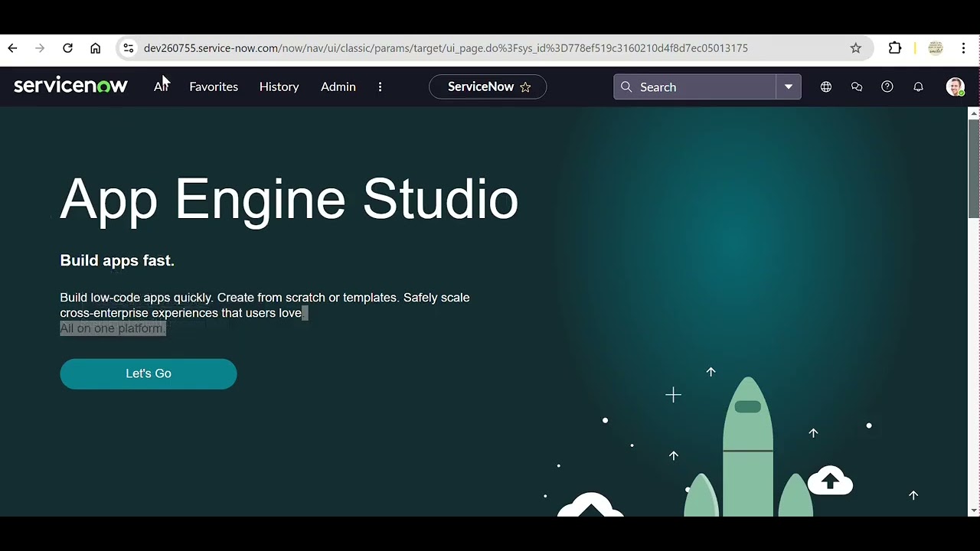Reload the page
This screenshot has width=980, height=551.
[x=67, y=48]
